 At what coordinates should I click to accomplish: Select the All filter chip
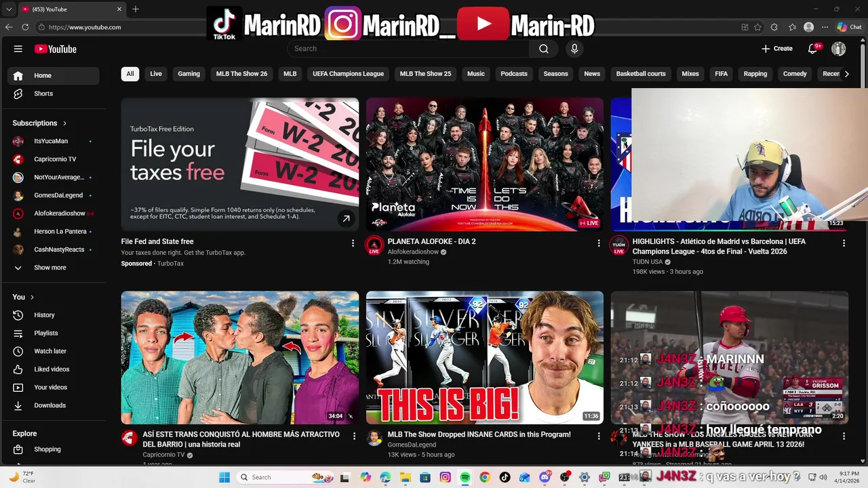click(130, 74)
